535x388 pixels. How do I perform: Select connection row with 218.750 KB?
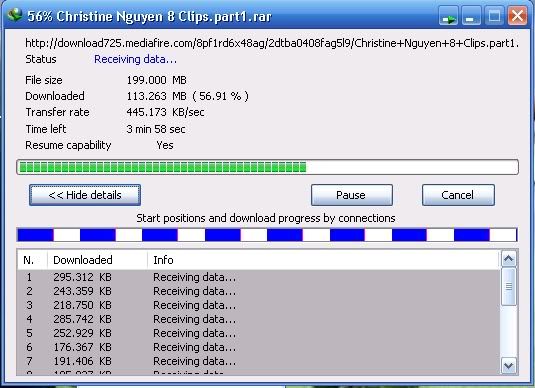(259, 305)
